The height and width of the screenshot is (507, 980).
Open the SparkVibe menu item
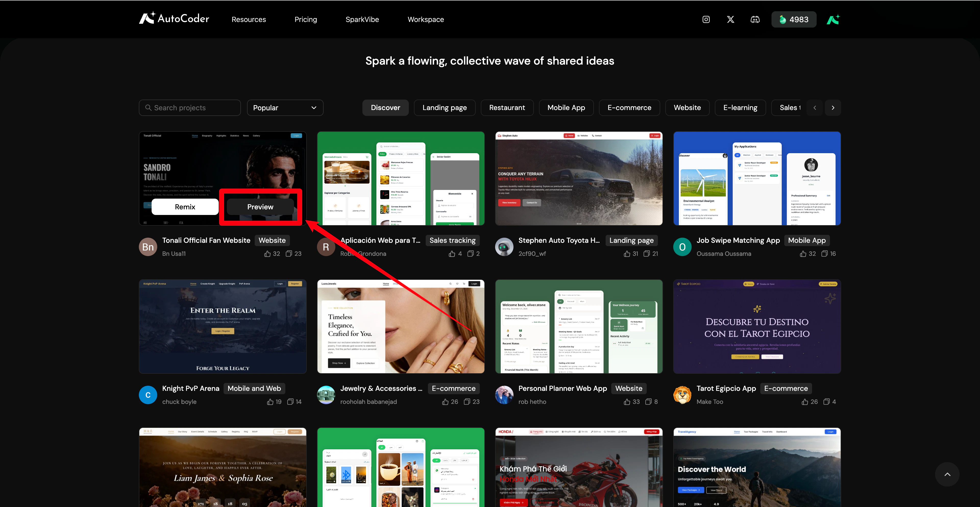click(362, 19)
